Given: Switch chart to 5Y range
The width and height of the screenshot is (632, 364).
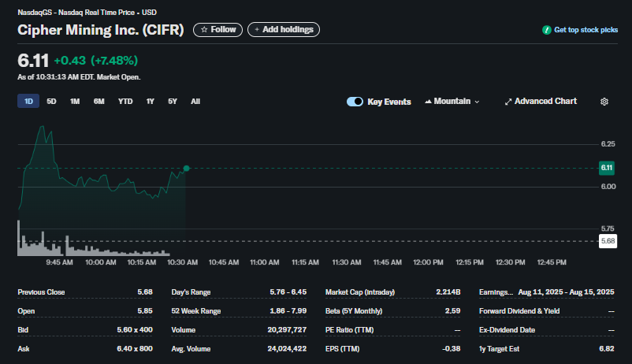Looking at the screenshot, I should (x=173, y=101).
